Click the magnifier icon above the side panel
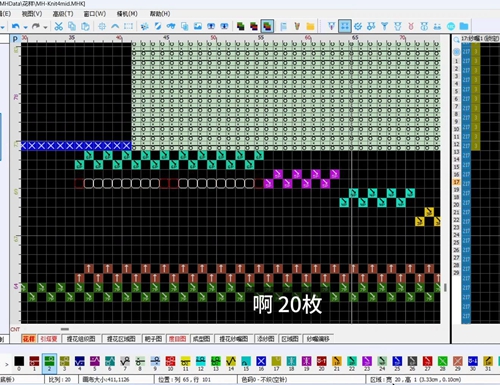 point(456,40)
